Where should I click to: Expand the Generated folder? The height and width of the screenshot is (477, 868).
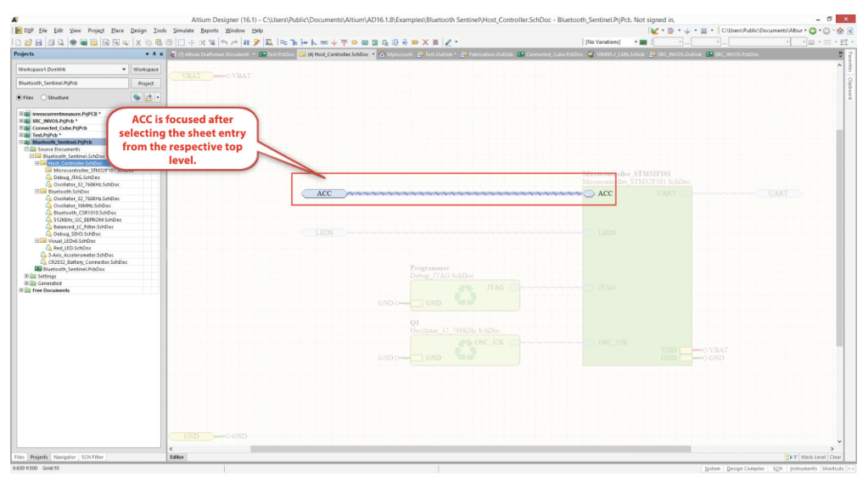(x=26, y=283)
